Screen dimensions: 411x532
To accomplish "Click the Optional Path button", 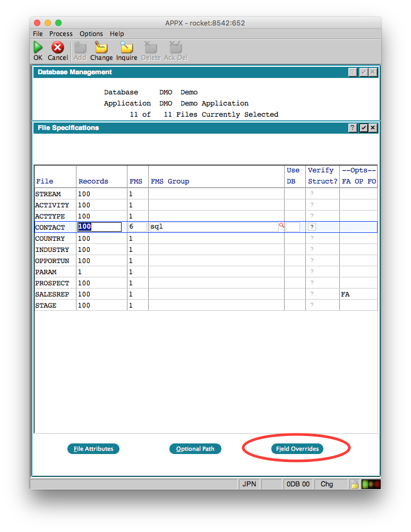I will pos(195,449).
